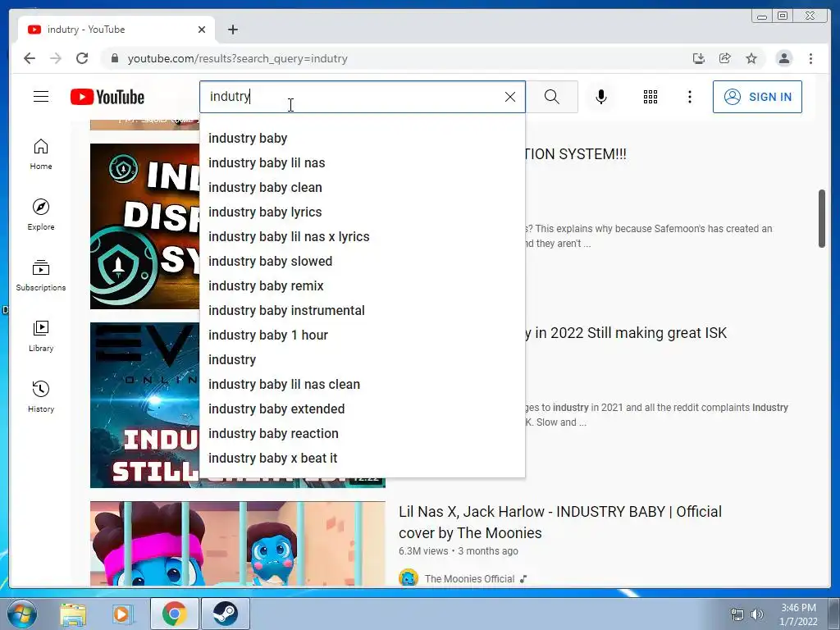This screenshot has height=630, width=840.
Task: Open the "TION SYSTEM!!!" video title
Action: pos(576,154)
